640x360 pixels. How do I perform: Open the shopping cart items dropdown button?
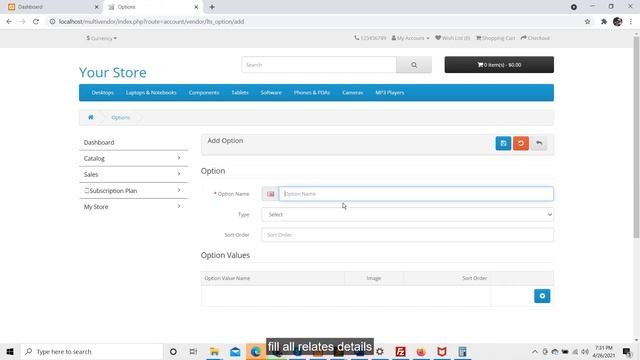(x=499, y=65)
